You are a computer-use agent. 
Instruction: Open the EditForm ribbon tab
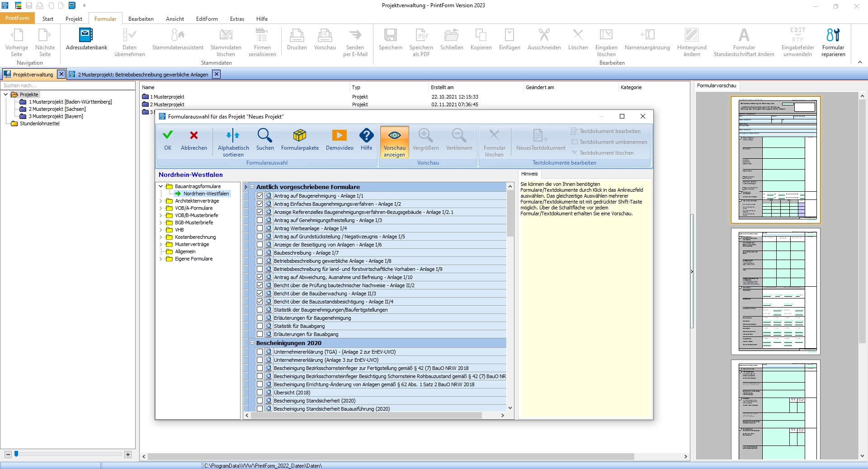pos(207,19)
